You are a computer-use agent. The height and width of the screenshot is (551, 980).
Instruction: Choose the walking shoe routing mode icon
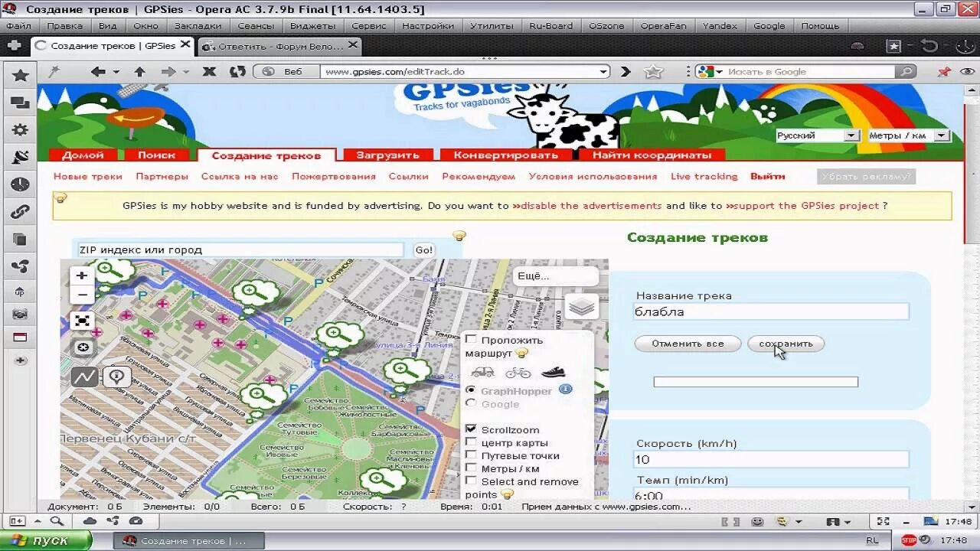pyautogui.click(x=553, y=373)
